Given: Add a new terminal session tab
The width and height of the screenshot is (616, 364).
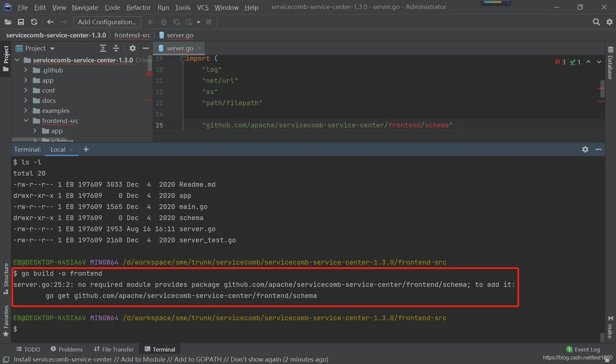Looking at the screenshot, I should tap(86, 149).
